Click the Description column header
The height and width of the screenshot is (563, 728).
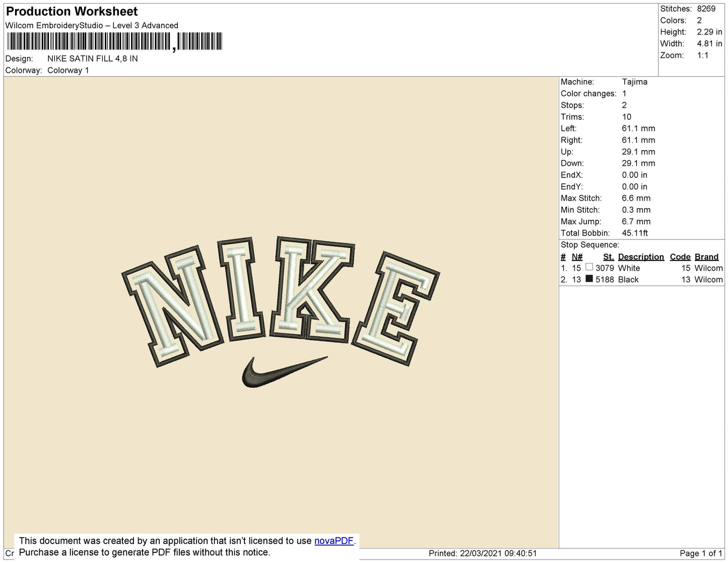pos(641,257)
